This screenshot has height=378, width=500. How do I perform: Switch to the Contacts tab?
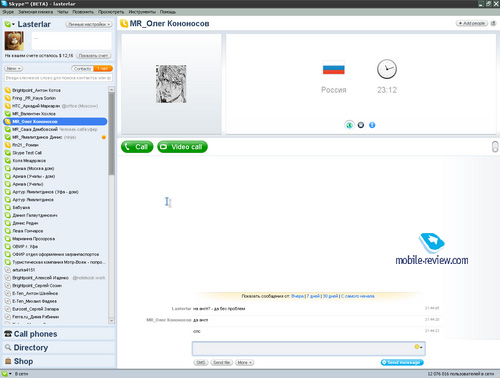pyautogui.click(x=82, y=68)
